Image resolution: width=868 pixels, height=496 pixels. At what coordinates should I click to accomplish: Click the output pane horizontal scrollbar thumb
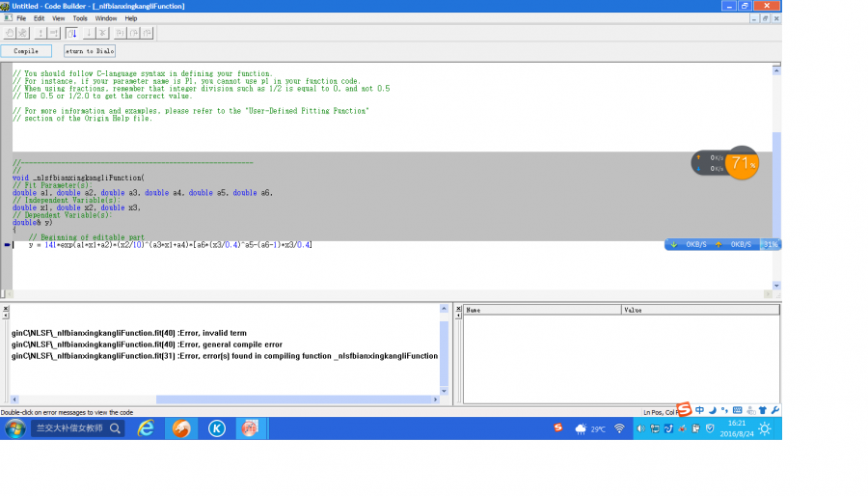tap(294, 400)
